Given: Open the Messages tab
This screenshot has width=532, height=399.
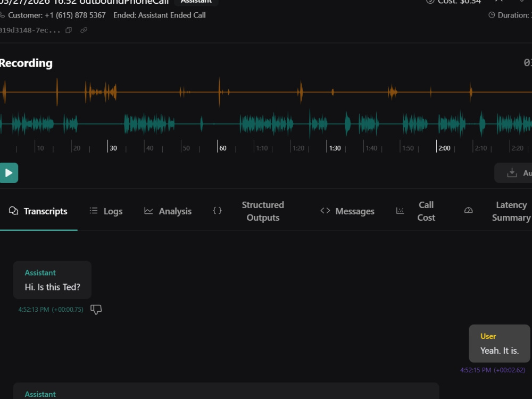Looking at the screenshot, I should (x=347, y=211).
